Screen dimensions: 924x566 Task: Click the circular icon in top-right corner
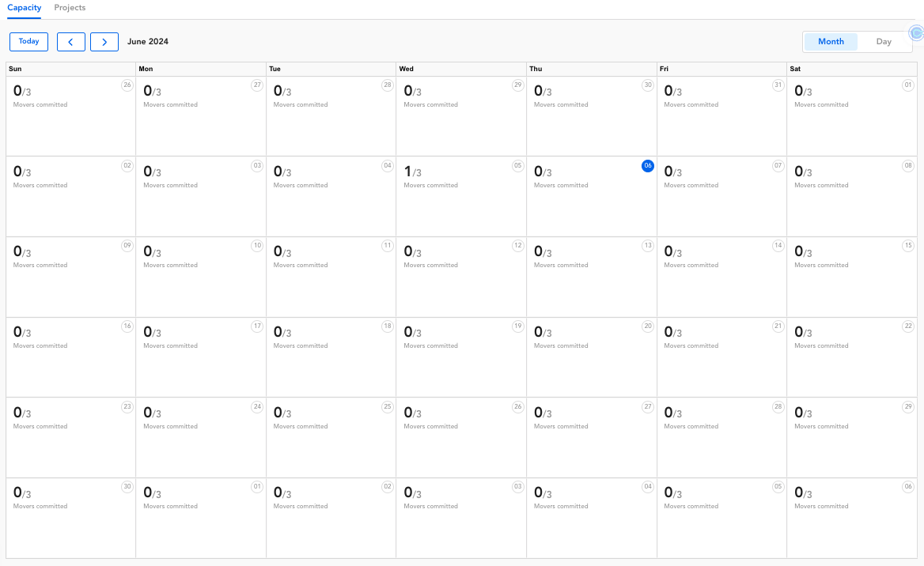pos(917,33)
